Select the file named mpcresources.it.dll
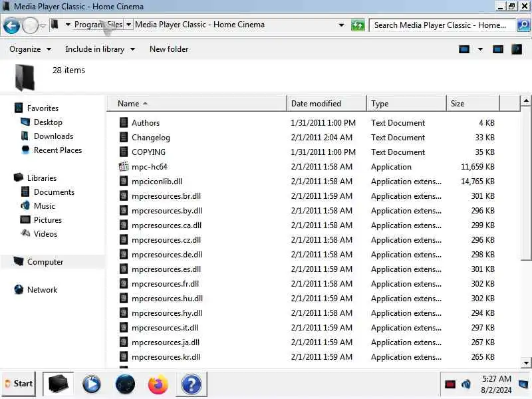The height and width of the screenshot is (399, 532). pyautogui.click(x=165, y=327)
